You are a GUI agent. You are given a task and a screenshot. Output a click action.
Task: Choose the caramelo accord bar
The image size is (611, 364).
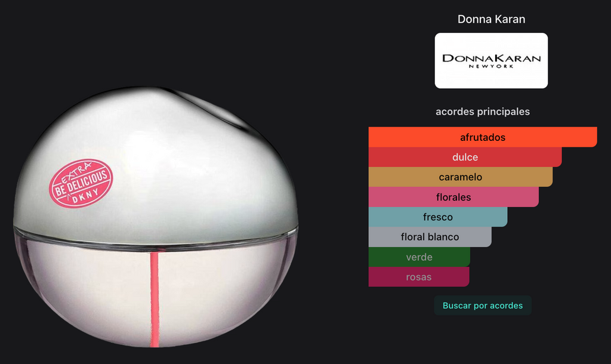[x=460, y=177]
